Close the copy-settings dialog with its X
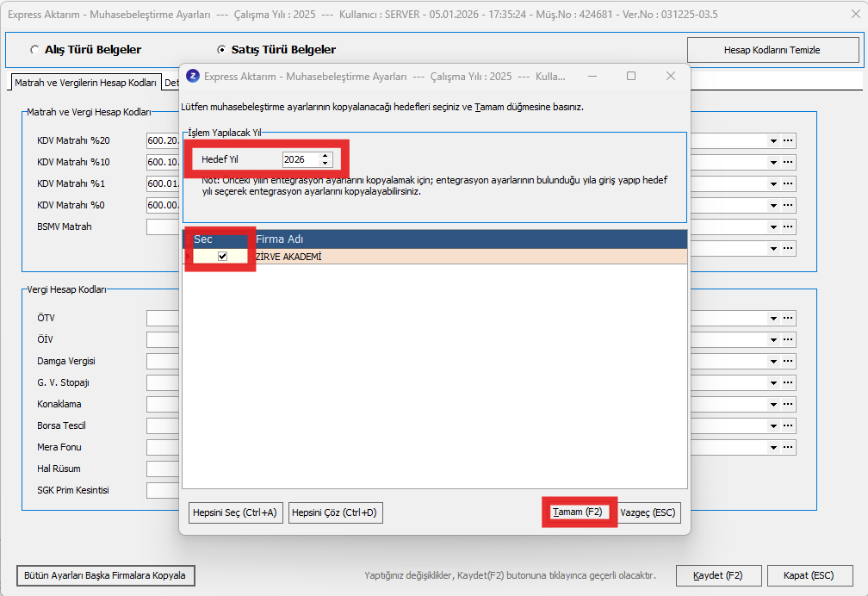Screen dimensions: 868x596 pos(671,76)
